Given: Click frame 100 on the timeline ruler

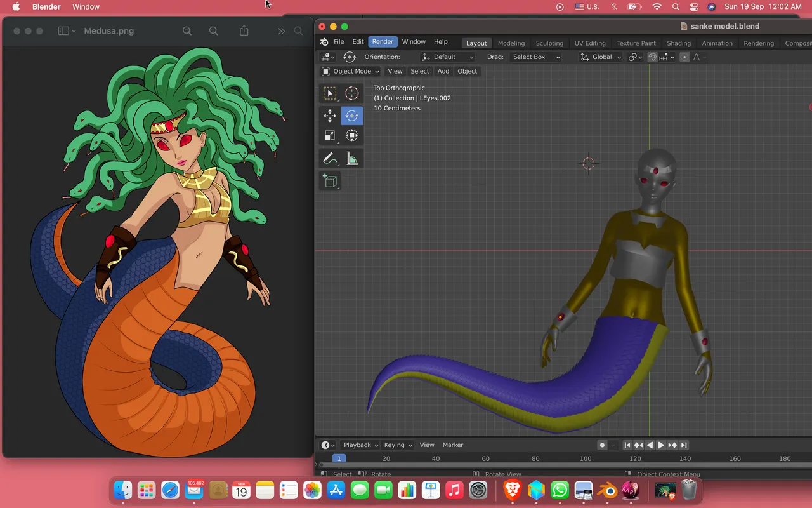Looking at the screenshot, I should (586, 458).
